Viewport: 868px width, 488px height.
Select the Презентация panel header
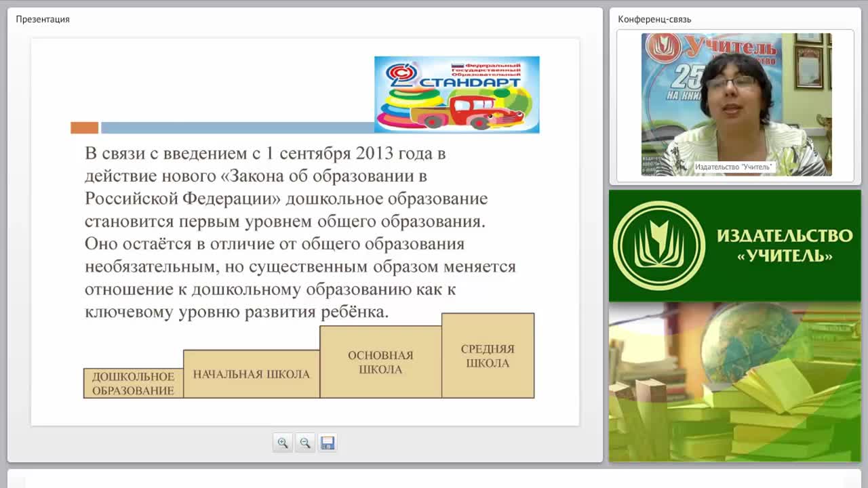(x=43, y=19)
